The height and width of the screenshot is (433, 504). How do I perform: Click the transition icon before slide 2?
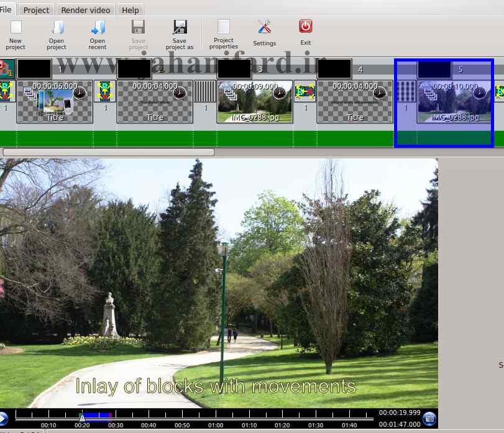105,91
